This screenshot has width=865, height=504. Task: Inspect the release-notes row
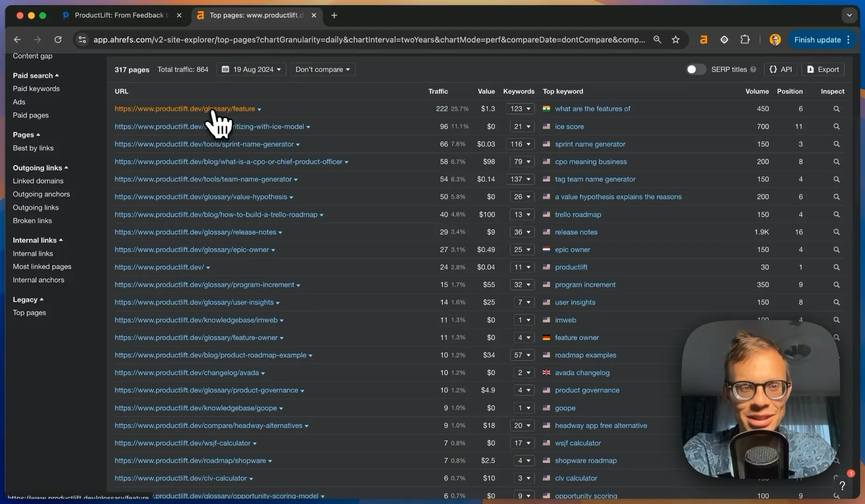point(837,232)
